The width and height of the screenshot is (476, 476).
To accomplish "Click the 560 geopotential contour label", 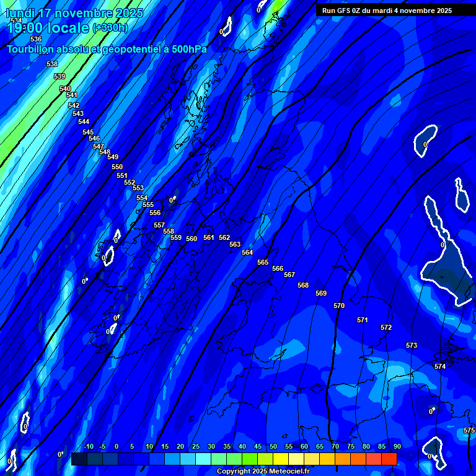I will (x=192, y=239).
